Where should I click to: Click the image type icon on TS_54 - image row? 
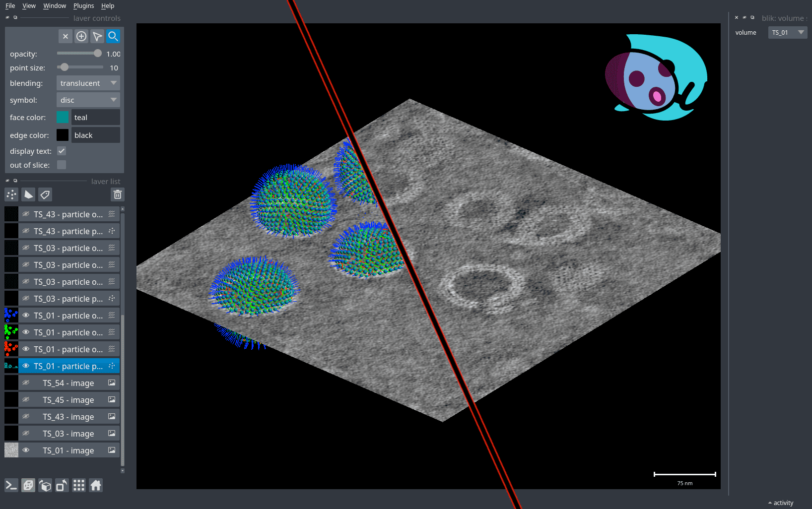(x=112, y=383)
